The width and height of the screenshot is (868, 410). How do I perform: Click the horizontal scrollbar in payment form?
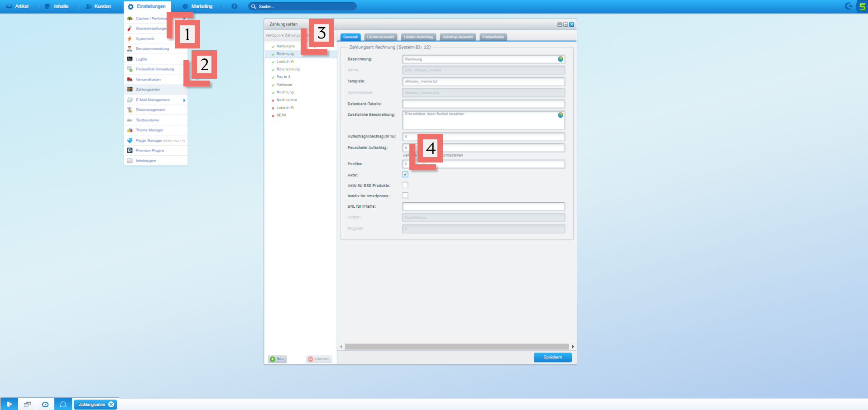coord(456,347)
